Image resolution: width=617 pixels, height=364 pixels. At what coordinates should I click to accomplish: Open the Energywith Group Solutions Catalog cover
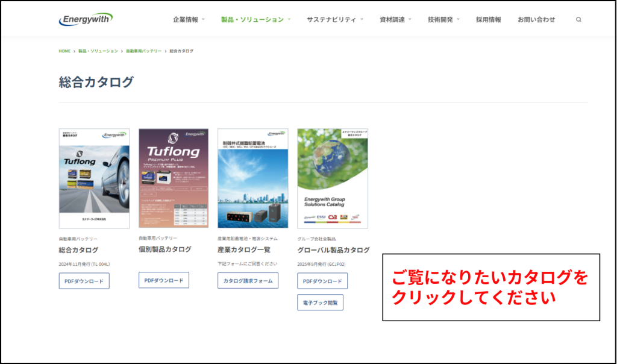click(333, 178)
